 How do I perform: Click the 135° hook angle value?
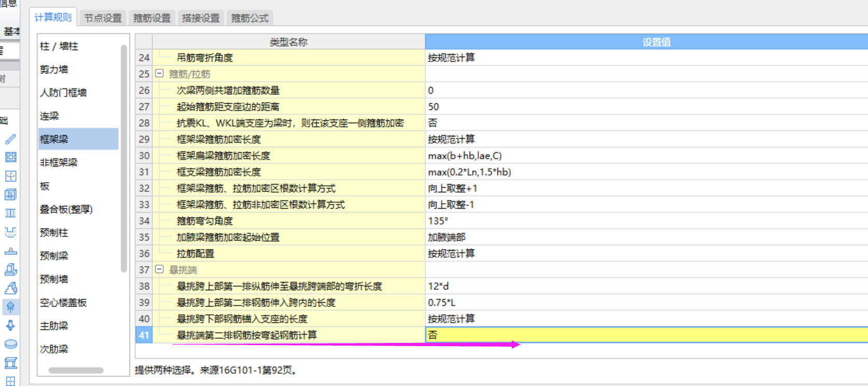tap(647, 221)
